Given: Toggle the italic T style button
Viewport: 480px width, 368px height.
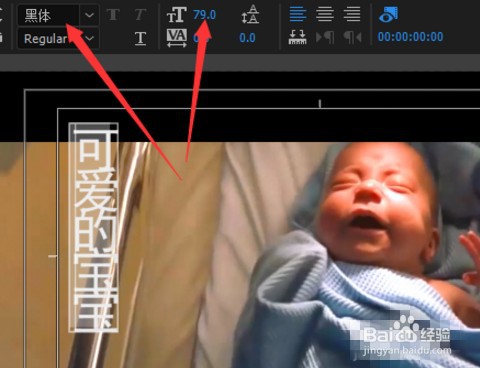Looking at the screenshot, I should coord(140,15).
